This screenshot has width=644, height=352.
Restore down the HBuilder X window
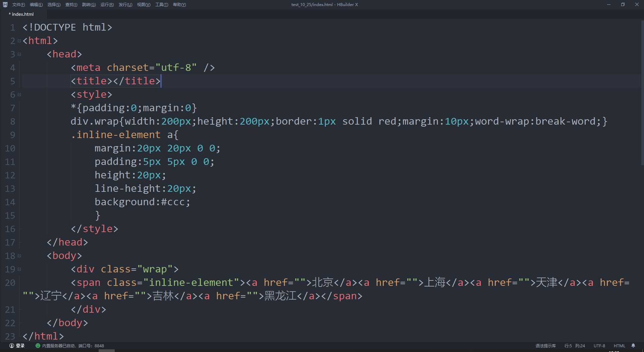(x=623, y=4)
